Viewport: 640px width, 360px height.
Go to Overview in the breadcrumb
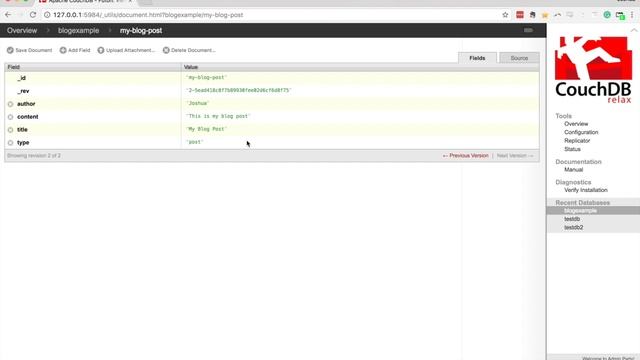click(x=22, y=31)
